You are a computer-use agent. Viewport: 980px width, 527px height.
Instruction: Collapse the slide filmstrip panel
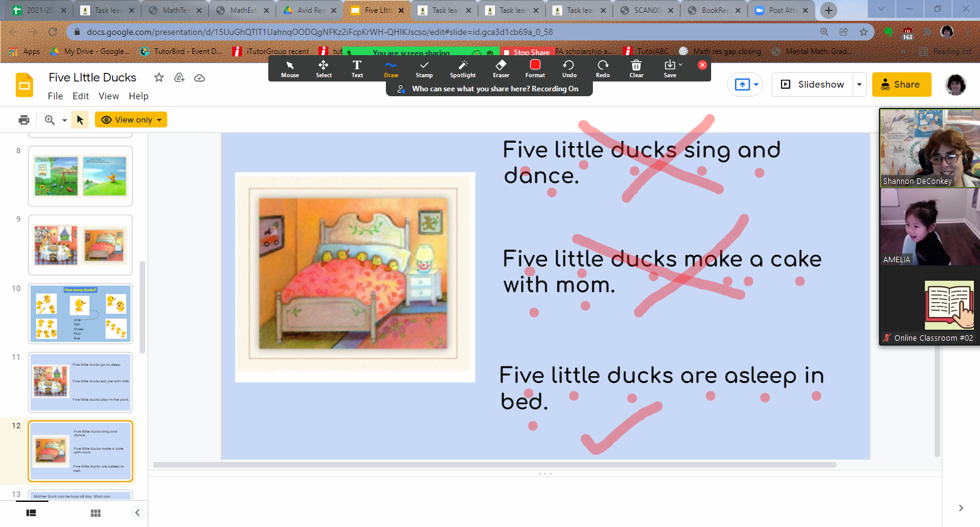tap(137, 513)
